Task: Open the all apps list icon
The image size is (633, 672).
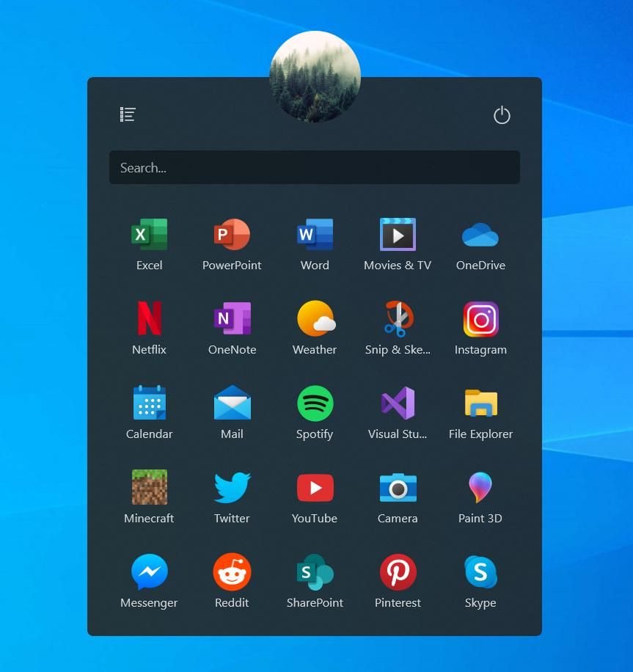Action: pyautogui.click(x=128, y=114)
